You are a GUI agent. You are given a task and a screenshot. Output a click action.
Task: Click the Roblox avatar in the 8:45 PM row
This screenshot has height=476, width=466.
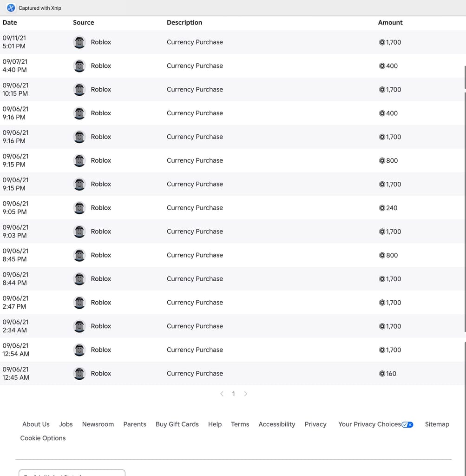pos(79,255)
